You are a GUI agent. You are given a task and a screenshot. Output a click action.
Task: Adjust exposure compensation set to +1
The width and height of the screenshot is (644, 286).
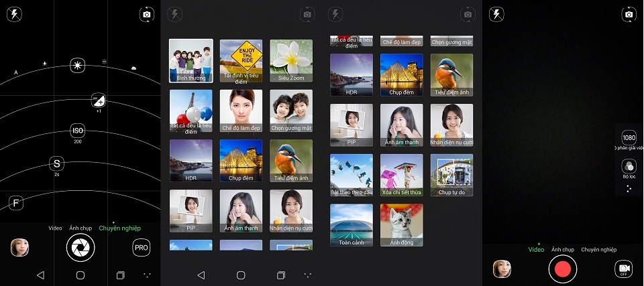(99, 100)
